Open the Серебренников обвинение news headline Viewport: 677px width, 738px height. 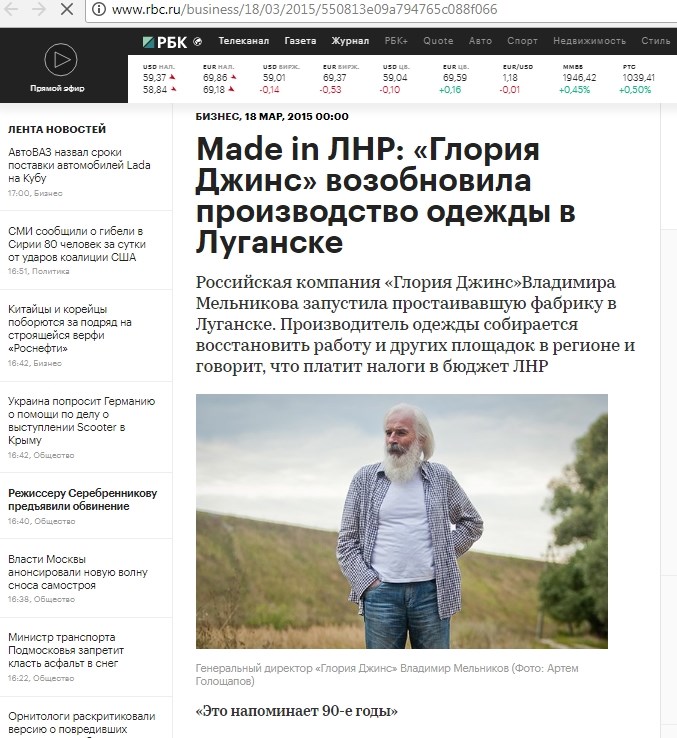click(x=82, y=500)
